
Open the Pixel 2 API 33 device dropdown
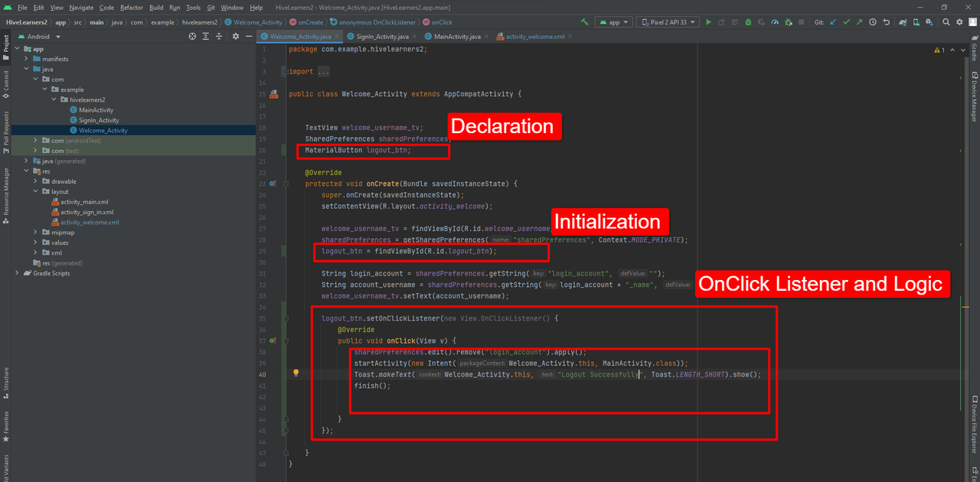point(668,22)
